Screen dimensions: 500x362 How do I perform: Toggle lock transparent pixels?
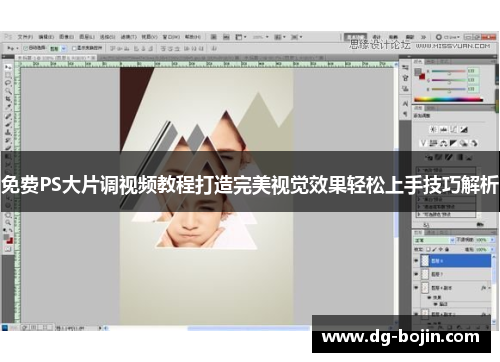(x=429, y=249)
